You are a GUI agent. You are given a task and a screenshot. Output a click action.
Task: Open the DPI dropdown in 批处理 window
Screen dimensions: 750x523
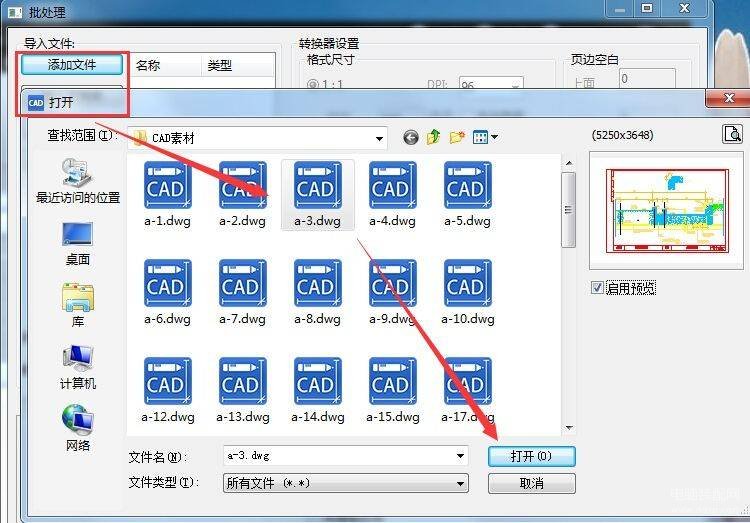coord(516,86)
